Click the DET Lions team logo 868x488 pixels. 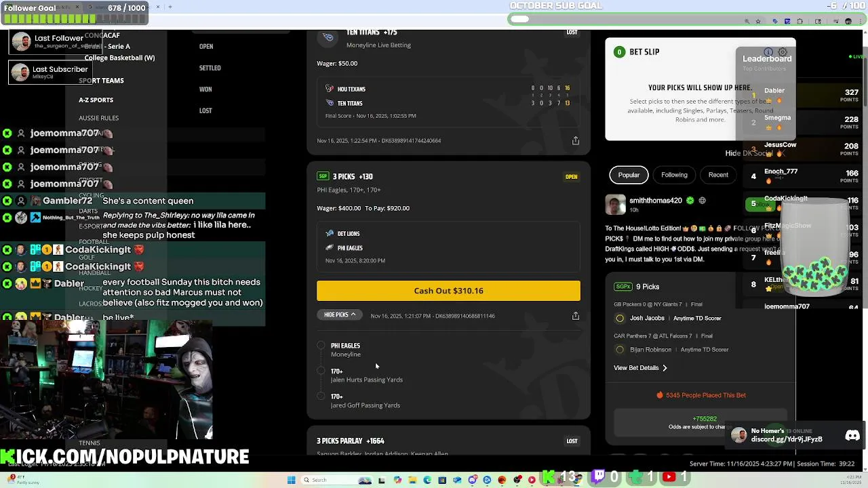(330, 234)
